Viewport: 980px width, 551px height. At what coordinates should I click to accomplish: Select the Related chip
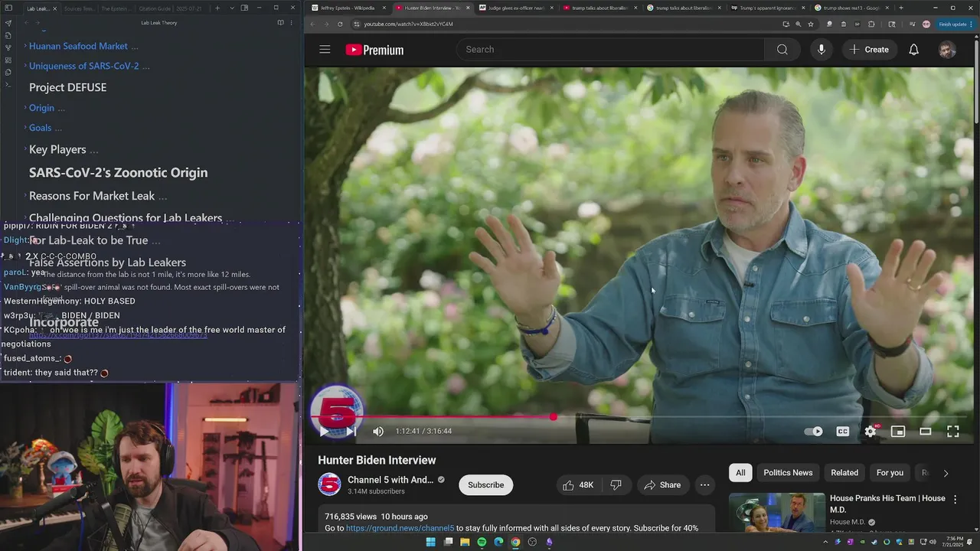[x=844, y=473]
